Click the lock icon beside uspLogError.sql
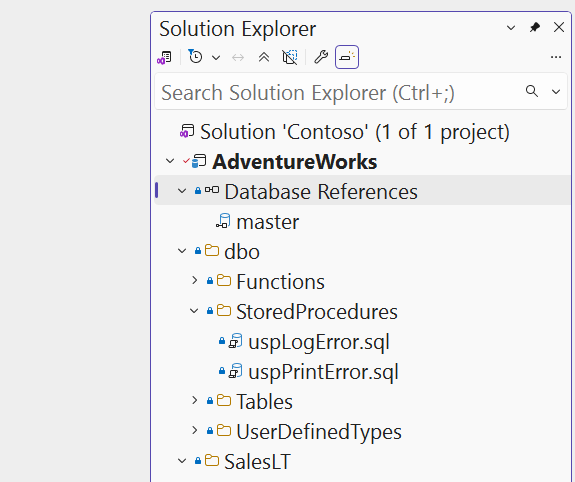 (x=222, y=341)
